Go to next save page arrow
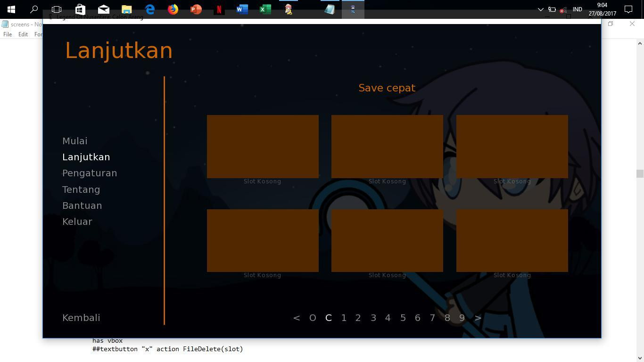Viewport: 644px width, 362px height. click(478, 318)
